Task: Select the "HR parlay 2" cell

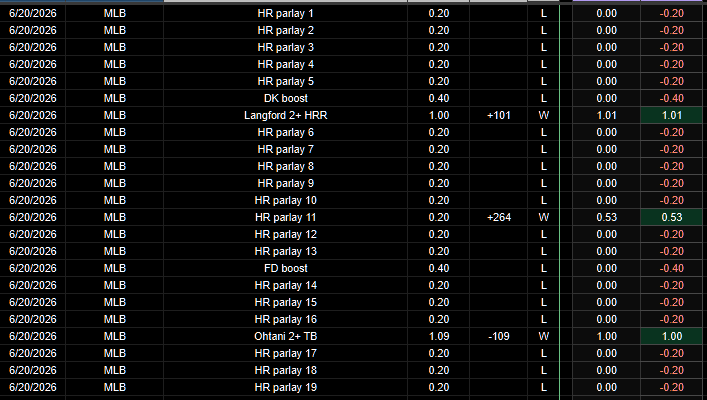Action: (285, 30)
